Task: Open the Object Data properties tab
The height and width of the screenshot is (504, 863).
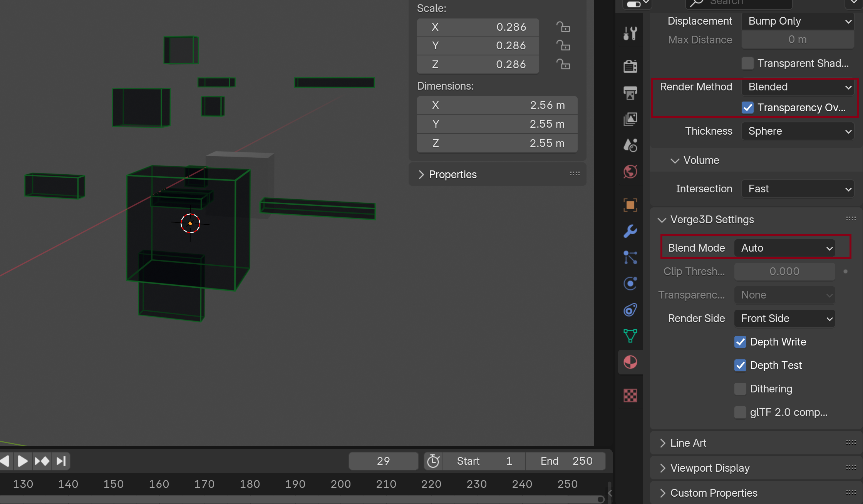Action: coord(630,336)
